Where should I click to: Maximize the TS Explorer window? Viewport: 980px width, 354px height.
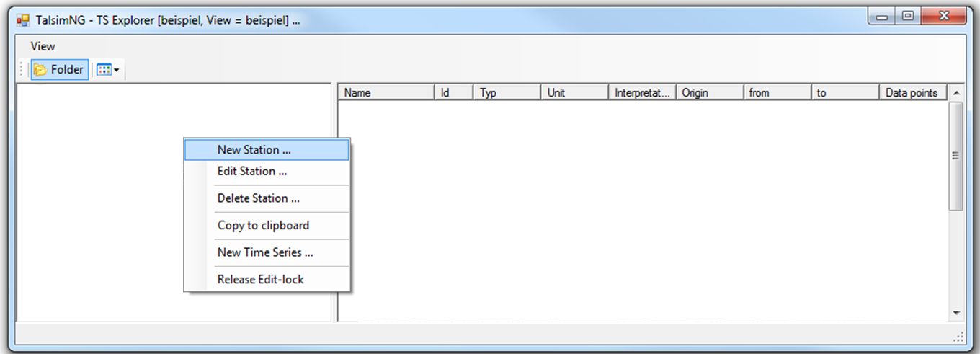point(907,16)
